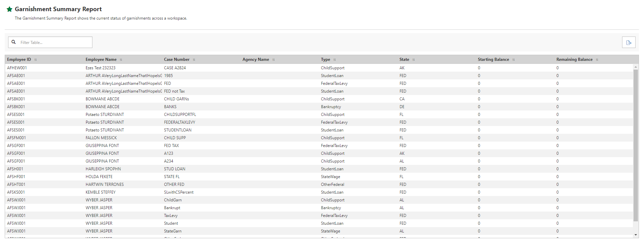Viewport: 644px width, 246px height.
Task: Click the vertical scrollbar thumb
Action: click(636, 145)
